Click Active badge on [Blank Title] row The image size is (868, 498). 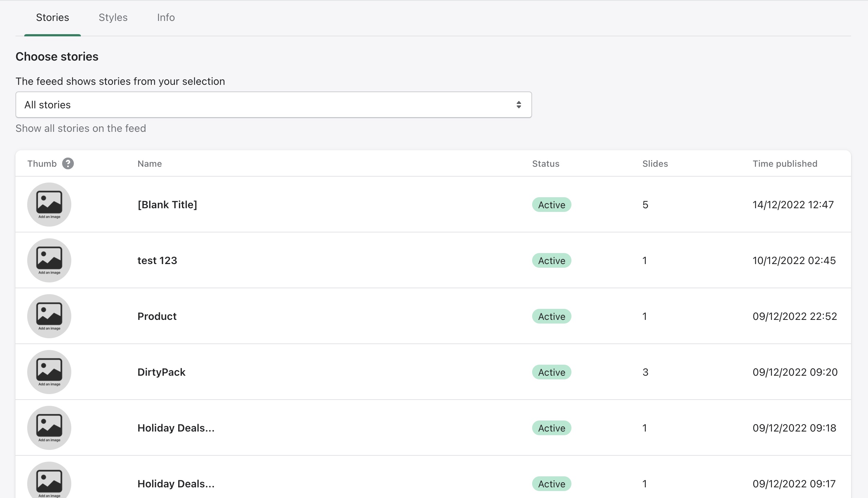point(551,205)
